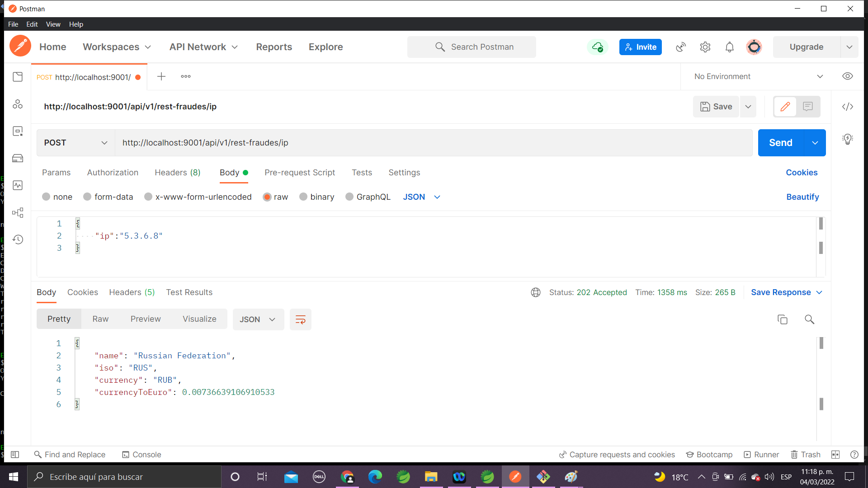Open the Collections sidebar icon
Screen dimensions: 868x488
18,77
